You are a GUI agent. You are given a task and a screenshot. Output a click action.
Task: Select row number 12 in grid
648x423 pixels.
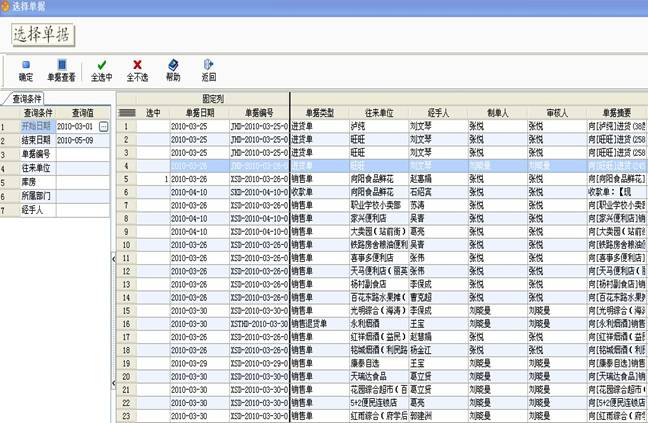(x=126, y=271)
